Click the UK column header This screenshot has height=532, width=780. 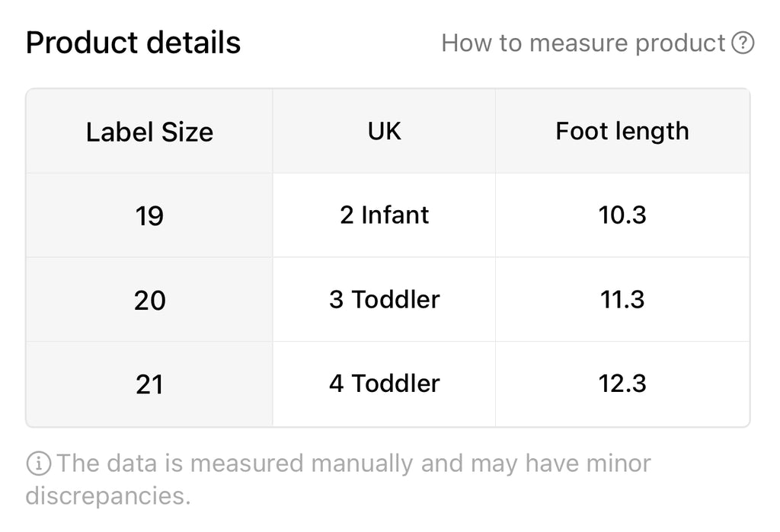point(384,132)
